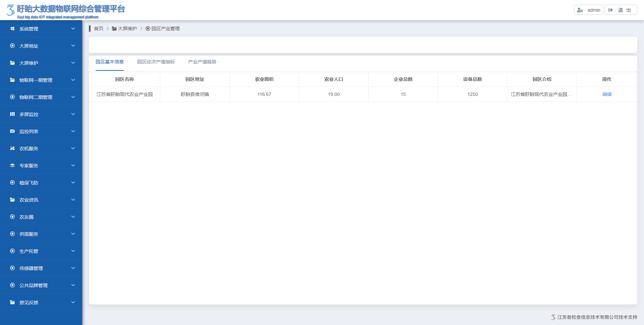Expand the 大屏地址 sidebar menu chevron
This screenshot has width=644, height=325.
pos(73,46)
